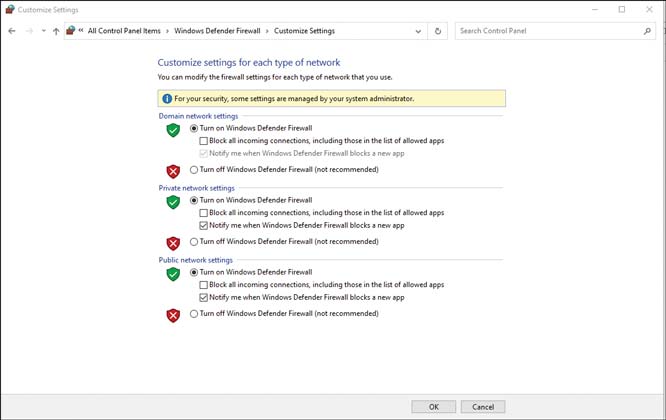This screenshot has height=420, width=666.
Task: Expand chevron after All Control Panel Items
Action: coord(167,31)
